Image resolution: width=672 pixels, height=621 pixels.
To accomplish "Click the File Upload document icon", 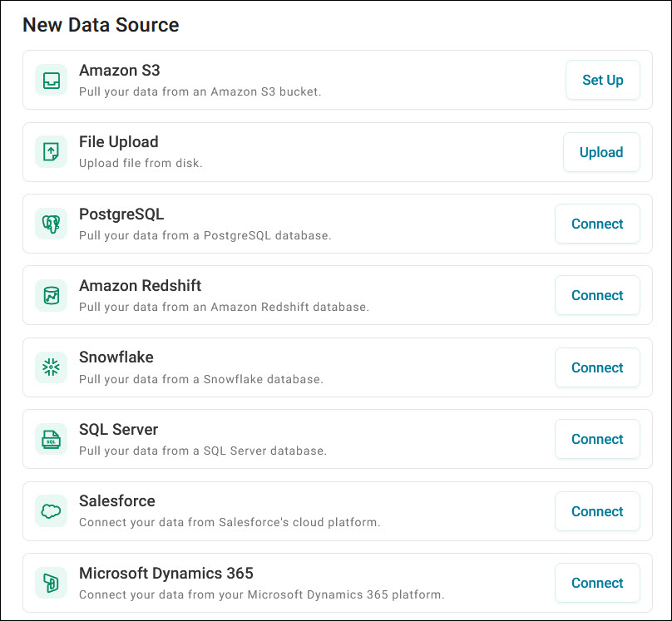I will [x=51, y=151].
